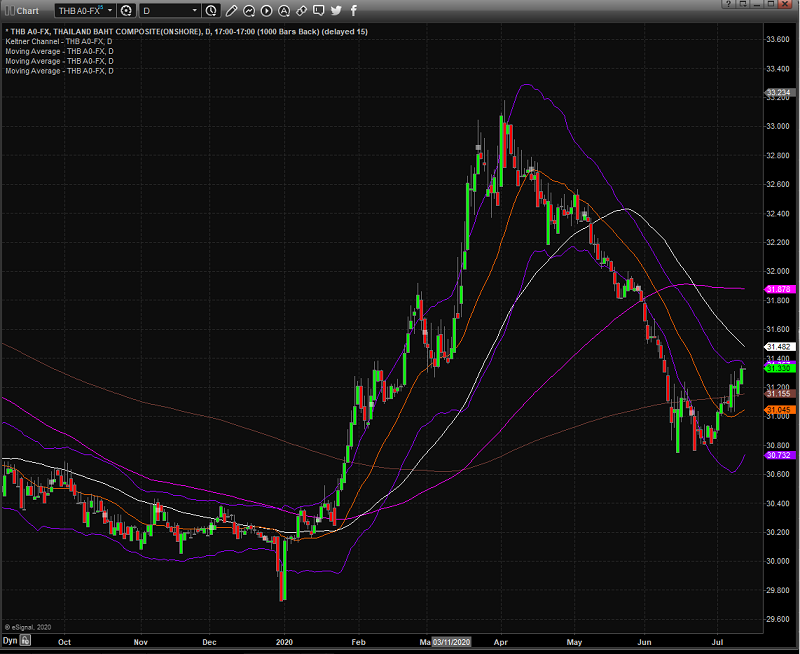Click the play replay icon
The image size is (800, 654).
(265, 10)
